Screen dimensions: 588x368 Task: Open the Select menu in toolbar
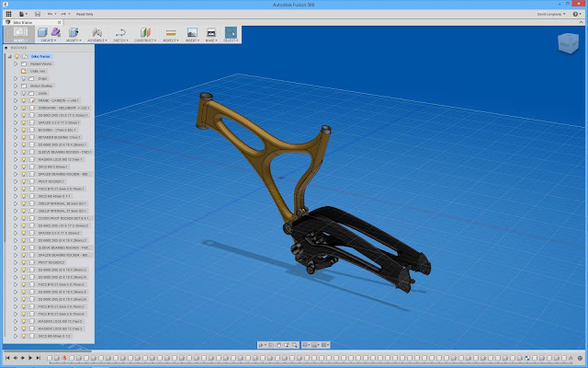(231, 40)
